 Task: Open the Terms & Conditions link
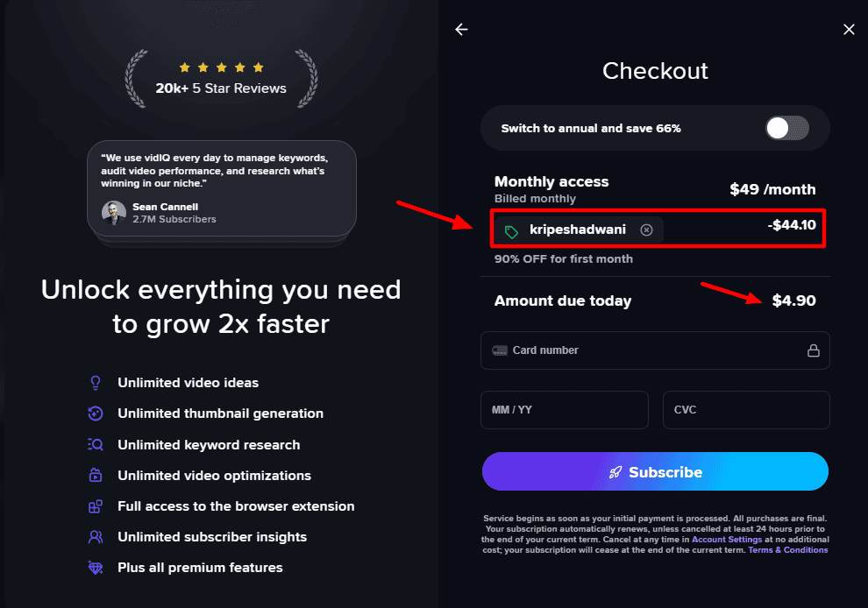[x=787, y=550]
